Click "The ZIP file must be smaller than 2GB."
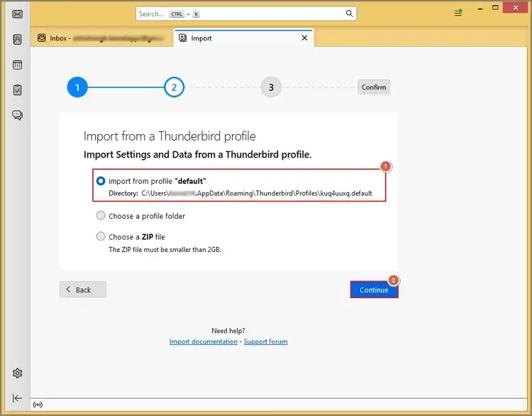 tap(165, 250)
